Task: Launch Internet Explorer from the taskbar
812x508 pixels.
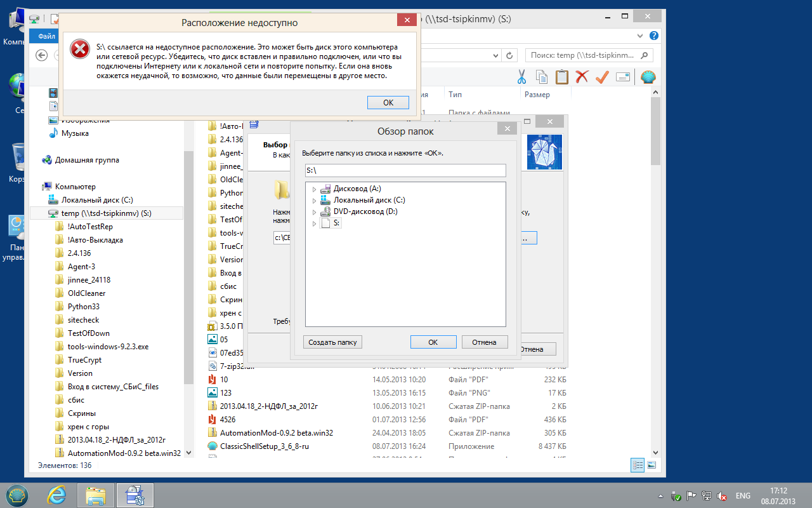Action: pyautogui.click(x=56, y=495)
